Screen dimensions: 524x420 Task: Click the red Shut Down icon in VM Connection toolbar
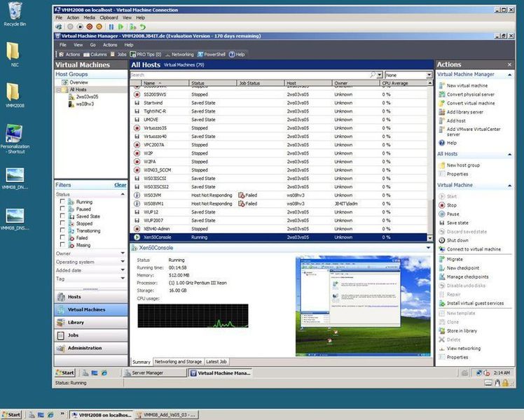90,27
